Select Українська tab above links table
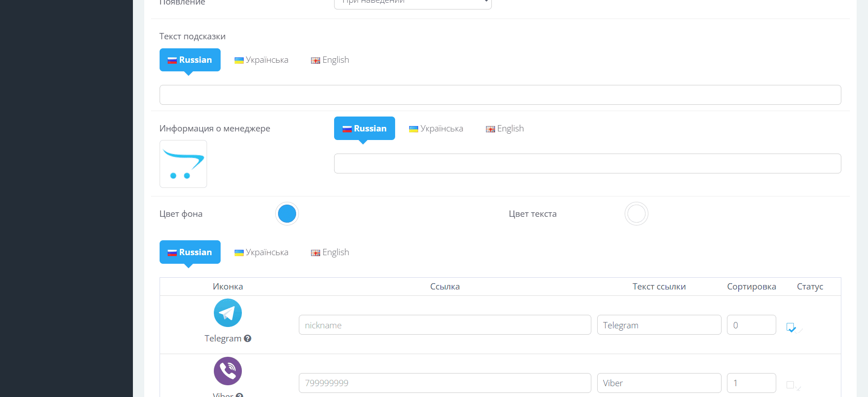Screen dimensions: 868x397 point(261,252)
